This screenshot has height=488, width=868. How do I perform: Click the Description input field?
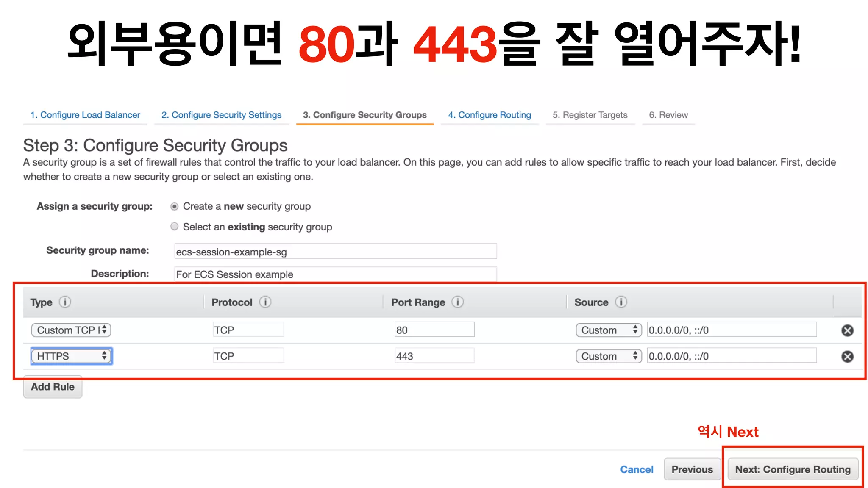pyautogui.click(x=336, y=274)
